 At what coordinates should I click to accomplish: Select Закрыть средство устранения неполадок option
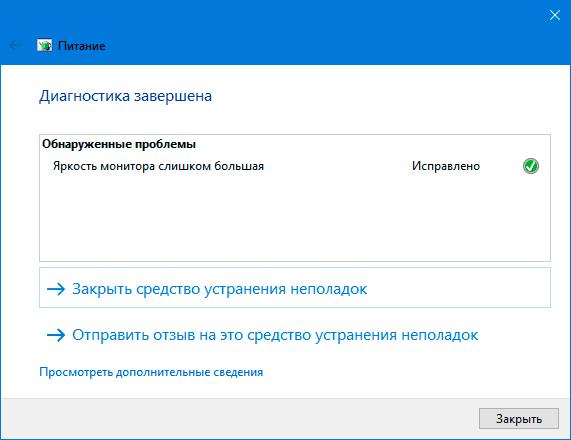[295, 288]
